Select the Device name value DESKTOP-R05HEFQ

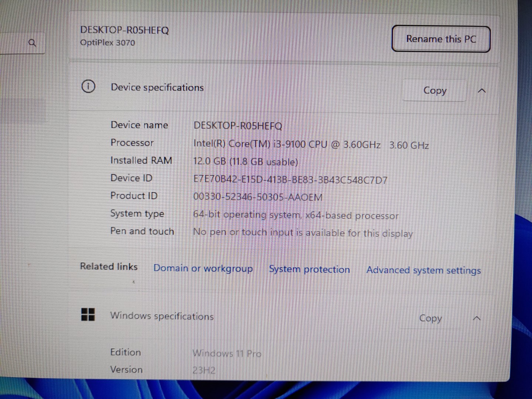pyautogui.click(x=238, y=126)
